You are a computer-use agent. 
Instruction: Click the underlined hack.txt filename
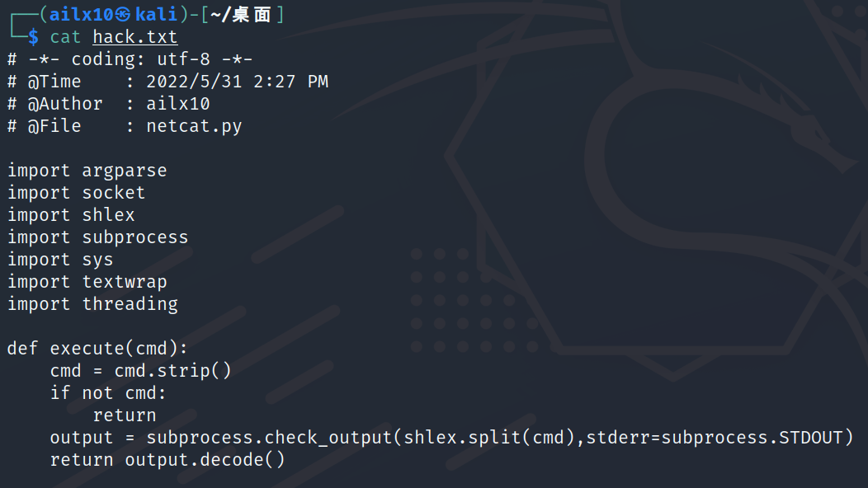pos(134,37)
